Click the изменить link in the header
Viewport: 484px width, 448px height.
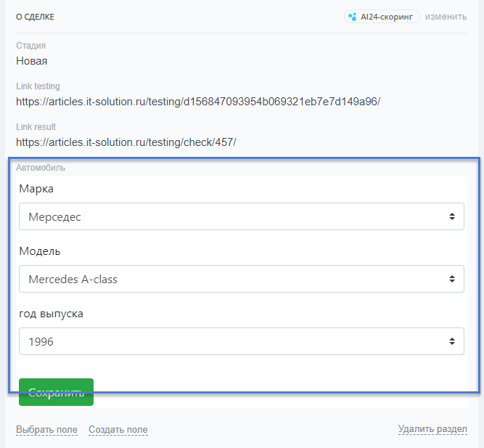point(446,16)
